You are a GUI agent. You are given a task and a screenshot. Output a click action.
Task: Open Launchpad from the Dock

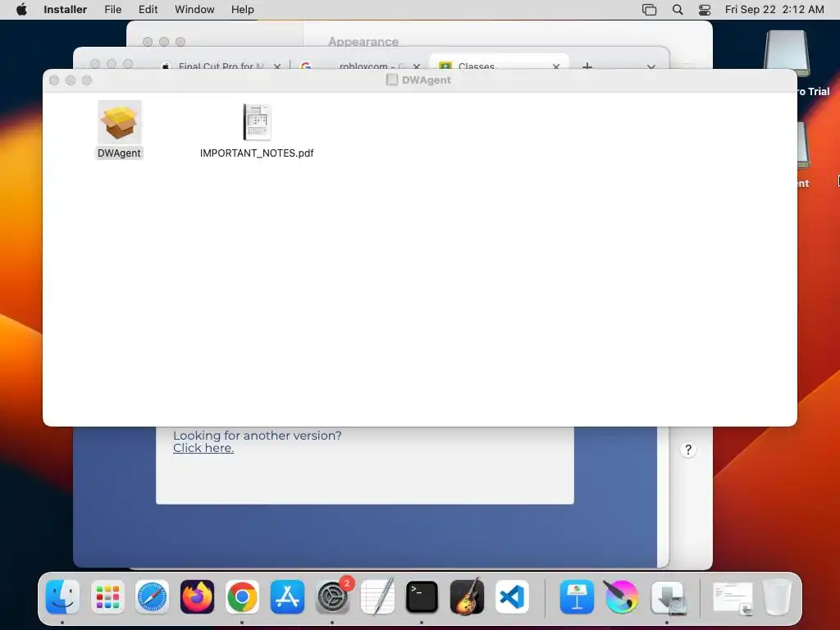[107, 597]
